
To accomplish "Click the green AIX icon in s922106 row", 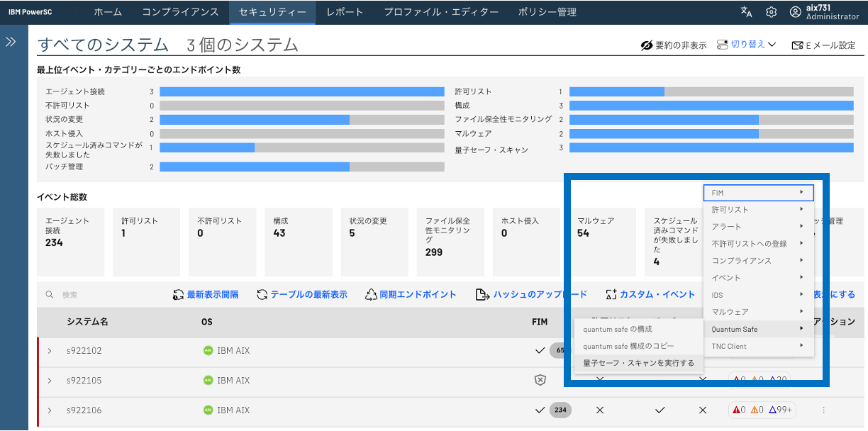I will 208,410.
